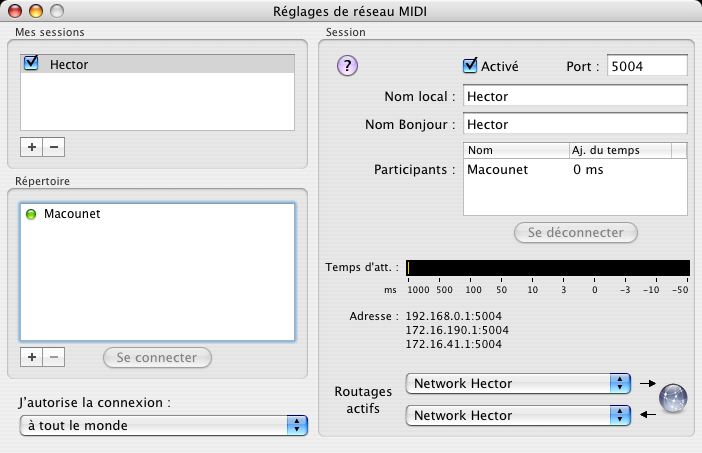Click the Nom local text field
Viewport: 702px width, 453px height.
pyautogui.click(x=575, y=96)
